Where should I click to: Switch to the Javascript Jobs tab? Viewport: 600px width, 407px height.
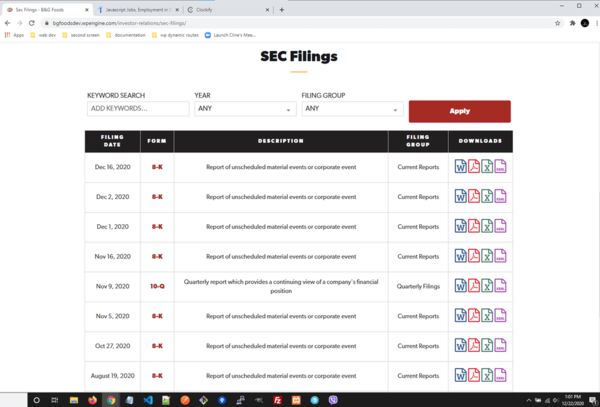tap(137, 10)
